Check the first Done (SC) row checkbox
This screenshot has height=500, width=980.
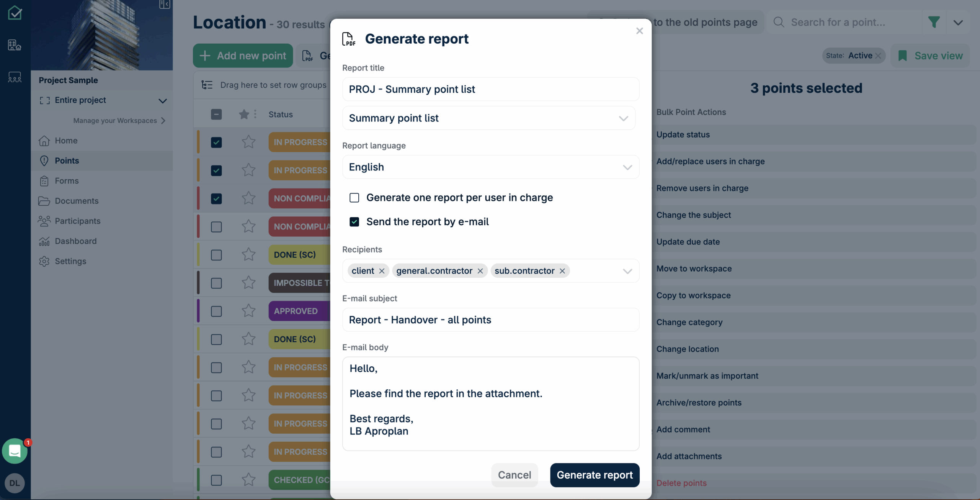216,255
